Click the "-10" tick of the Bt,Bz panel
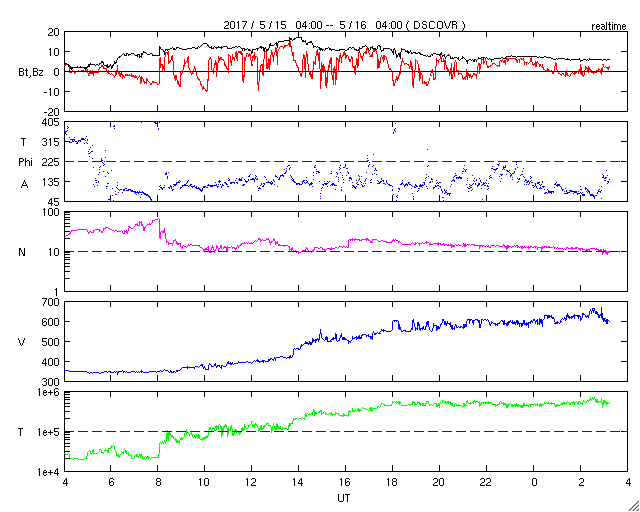 point(52,91)
